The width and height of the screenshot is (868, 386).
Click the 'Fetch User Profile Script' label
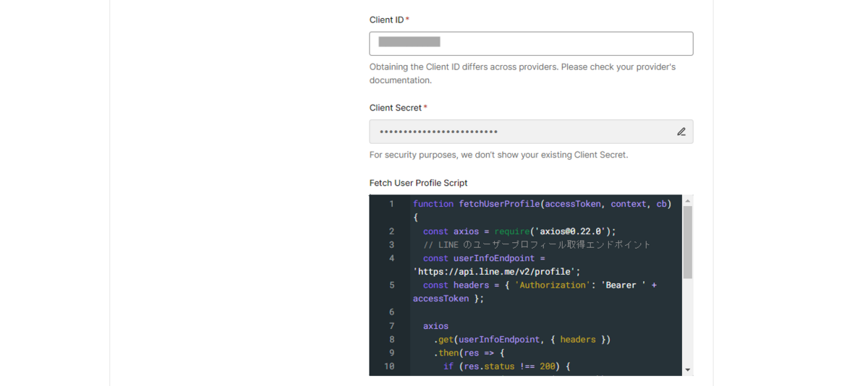click(x=419, y=183)
